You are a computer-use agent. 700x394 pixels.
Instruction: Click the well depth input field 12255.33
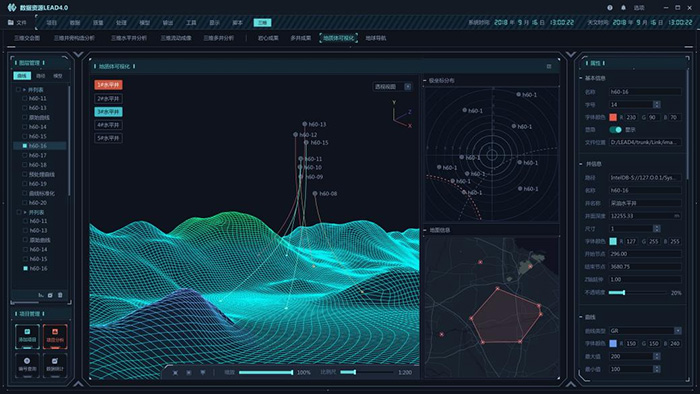646,216
